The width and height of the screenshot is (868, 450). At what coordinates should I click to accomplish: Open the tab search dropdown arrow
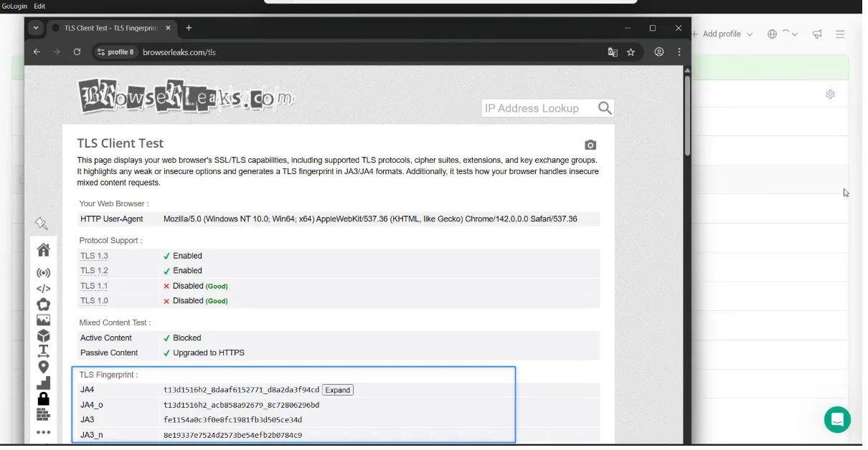click(x=35, y=28)
